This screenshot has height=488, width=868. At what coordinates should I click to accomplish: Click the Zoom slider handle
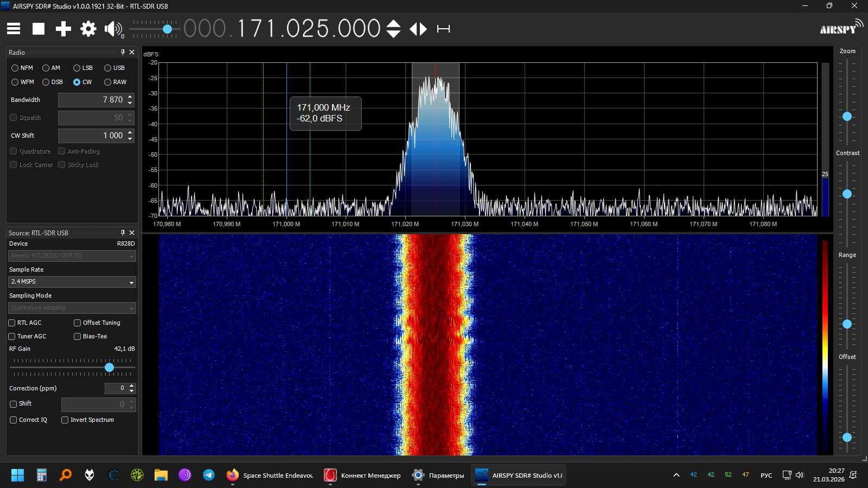[847, 117]
